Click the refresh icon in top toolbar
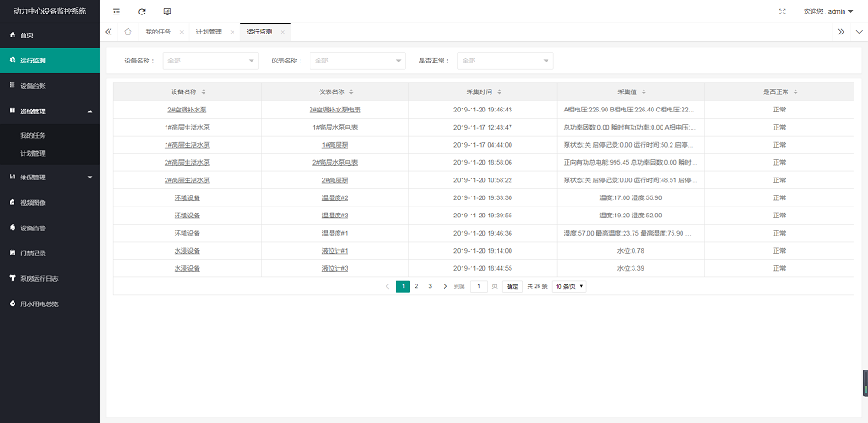Image resolution: width=868 pixels, height=423 pixels. [141, 12]
